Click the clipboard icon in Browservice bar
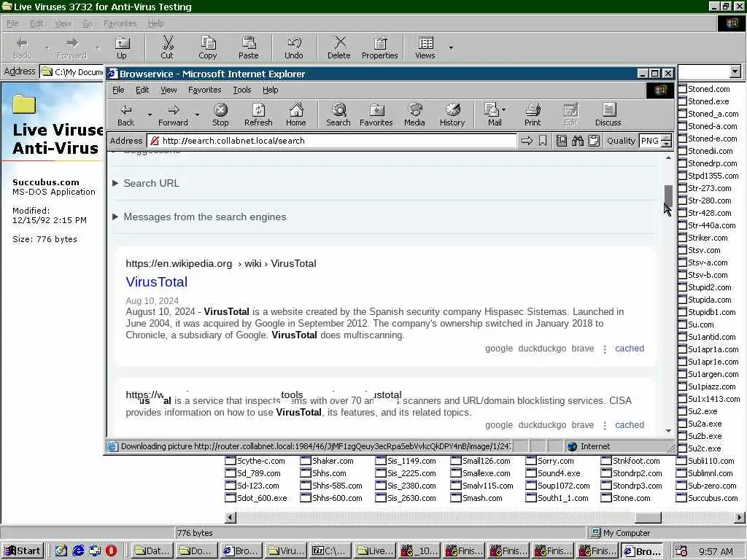This screenshot has width=747, height=560. (594, 141)
